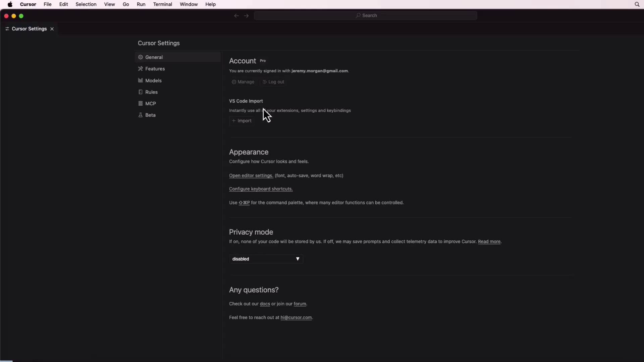Click the Models bar-chart icon
The height and width of the screenshot is (362, 644).
141,80
